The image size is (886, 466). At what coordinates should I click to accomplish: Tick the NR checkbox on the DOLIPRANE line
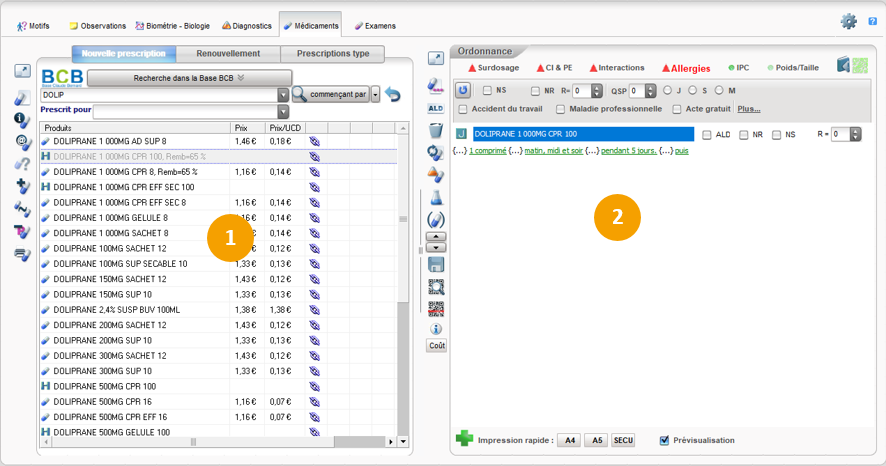point(744,134)
